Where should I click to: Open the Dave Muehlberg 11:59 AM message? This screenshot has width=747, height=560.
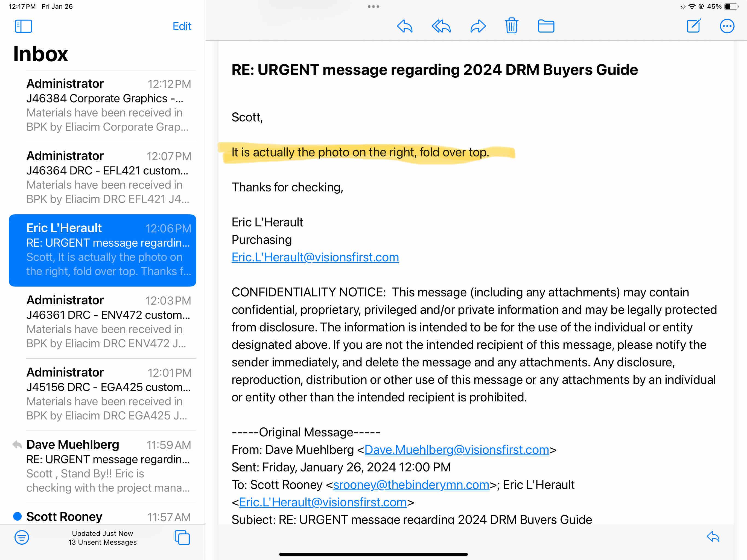108,466
